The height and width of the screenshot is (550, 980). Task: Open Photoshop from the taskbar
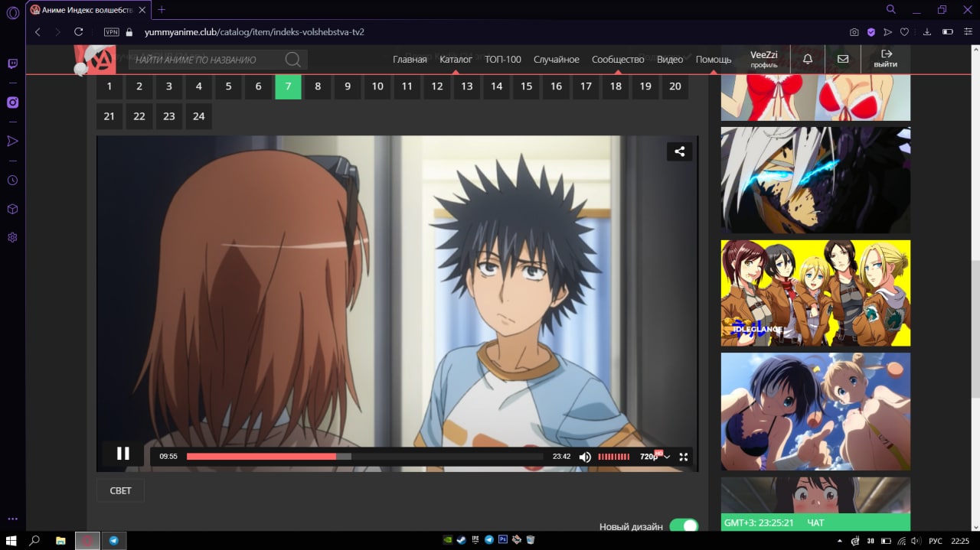503,539
